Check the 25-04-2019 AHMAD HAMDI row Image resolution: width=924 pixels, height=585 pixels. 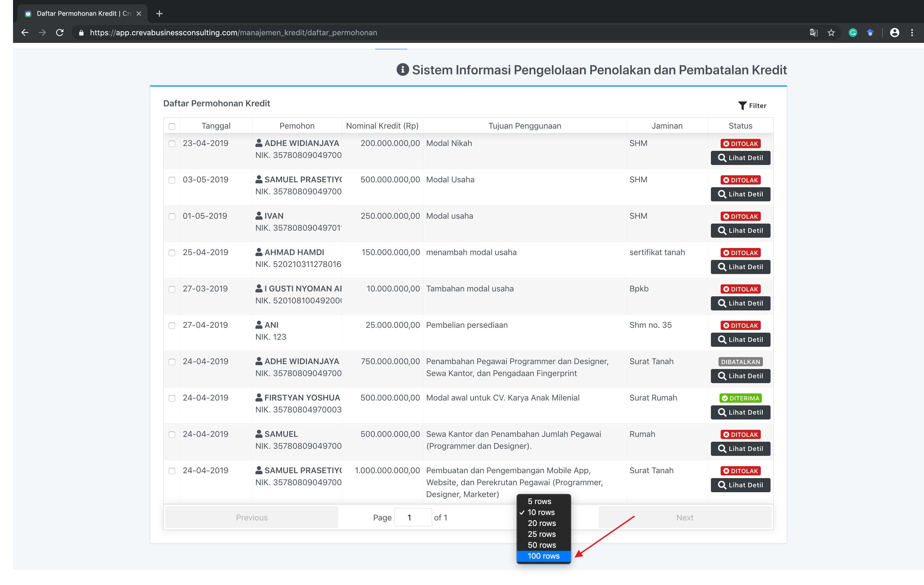[172, 253]
